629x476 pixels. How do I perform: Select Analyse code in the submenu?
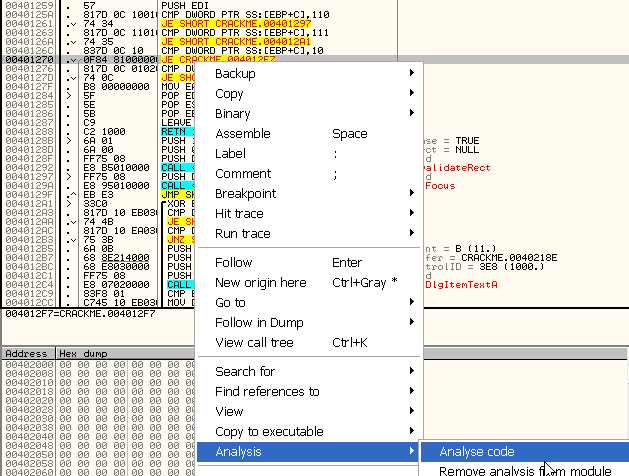(476, 452)
